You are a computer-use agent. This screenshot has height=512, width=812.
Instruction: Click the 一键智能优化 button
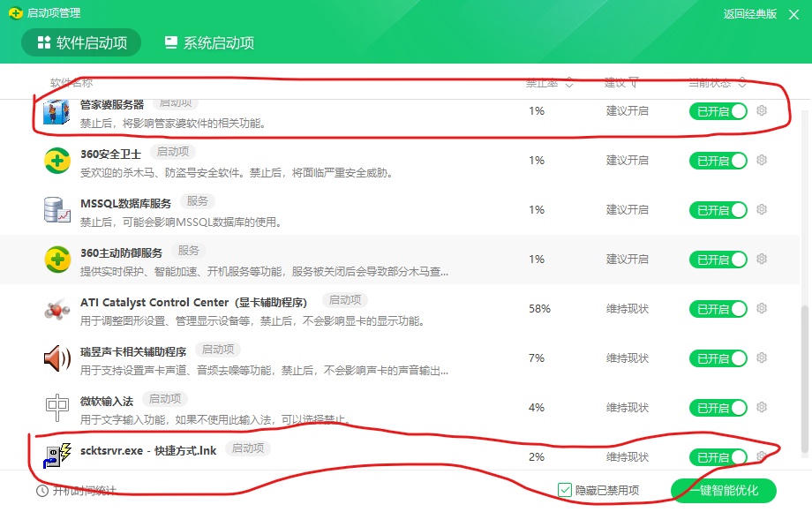(724, 490)
